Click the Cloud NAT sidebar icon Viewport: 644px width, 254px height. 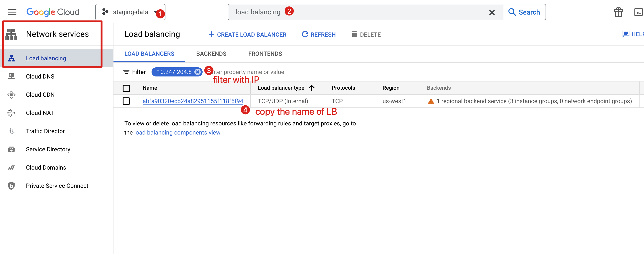coord(11,113)
